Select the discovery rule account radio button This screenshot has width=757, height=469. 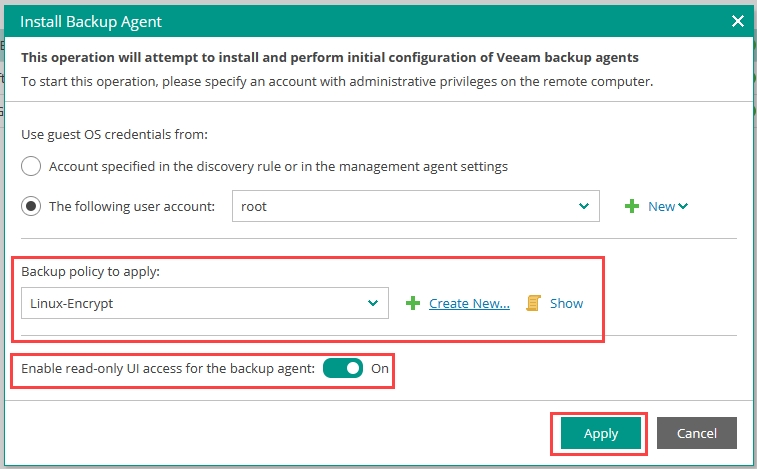tap(31, 167)
